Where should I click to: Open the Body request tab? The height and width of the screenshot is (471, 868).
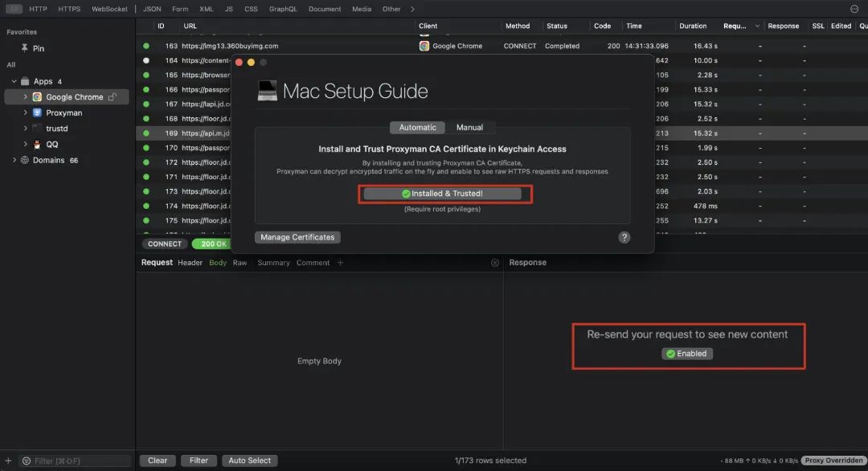pos(218,263)
